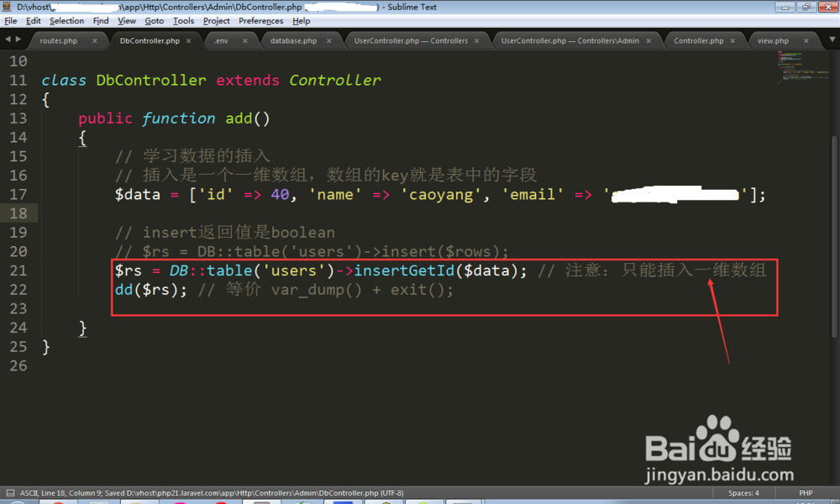Switch to the Controller.php tab

pos(699,40)
